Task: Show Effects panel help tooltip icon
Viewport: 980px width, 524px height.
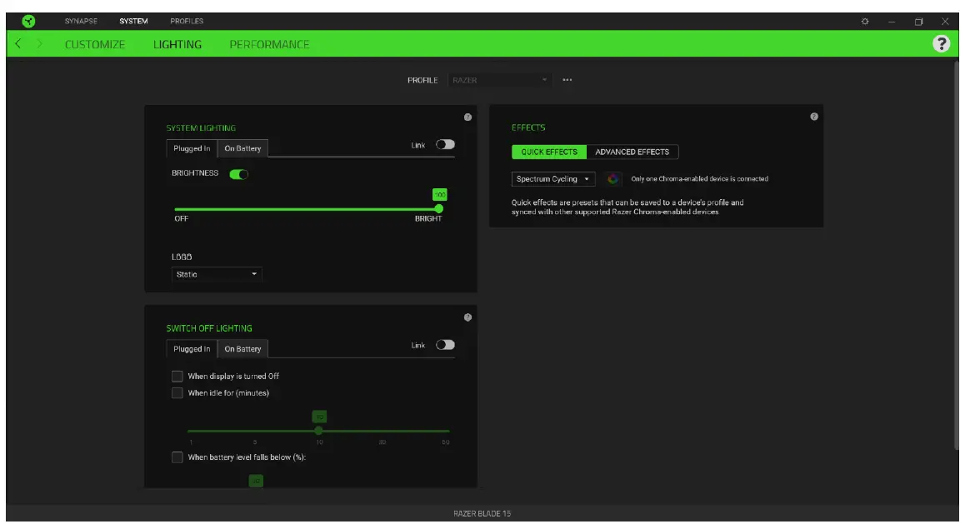Action: tap(813, 117)
